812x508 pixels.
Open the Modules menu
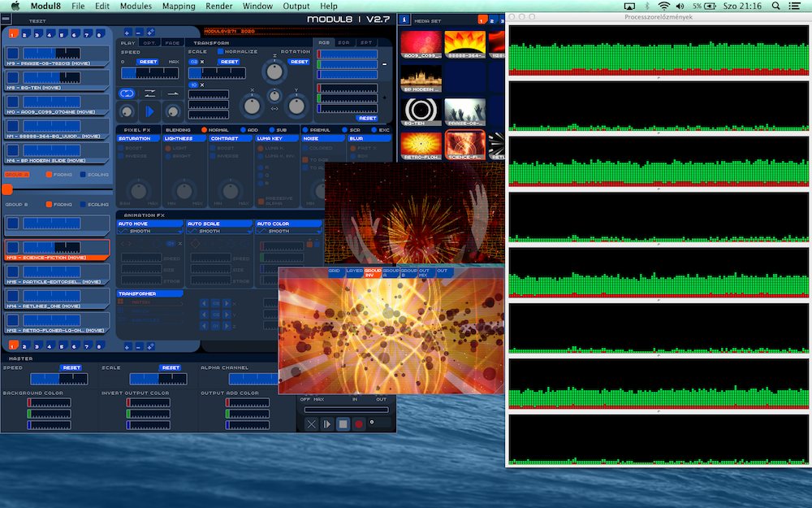pos(136,7)
